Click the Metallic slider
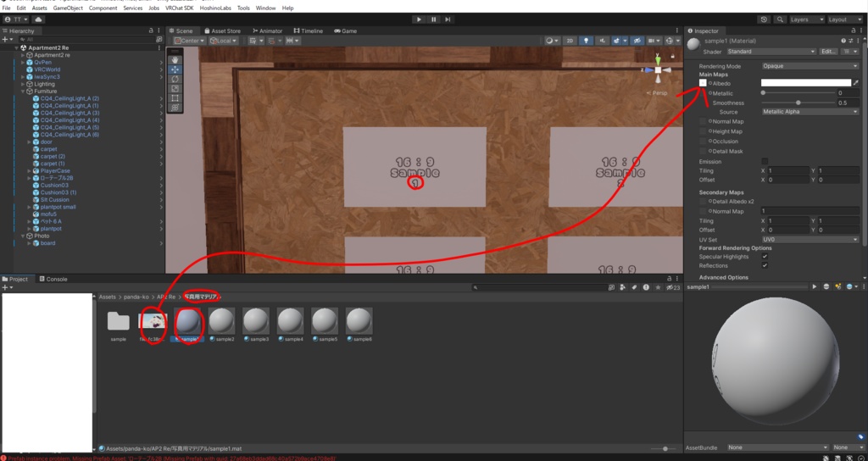This screenshot has height=461, width=868. click(798, 93)
